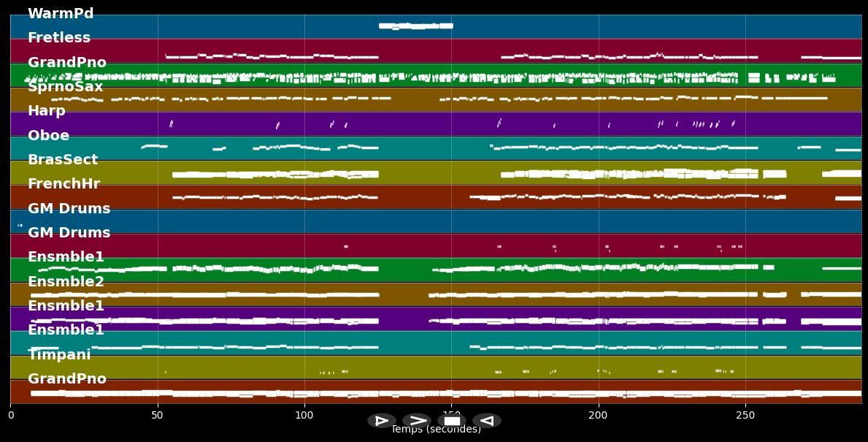The width and height of the screenshot is (868, 442).
Task: Click the SprnoSax track label
Action: tap(66, 87)
